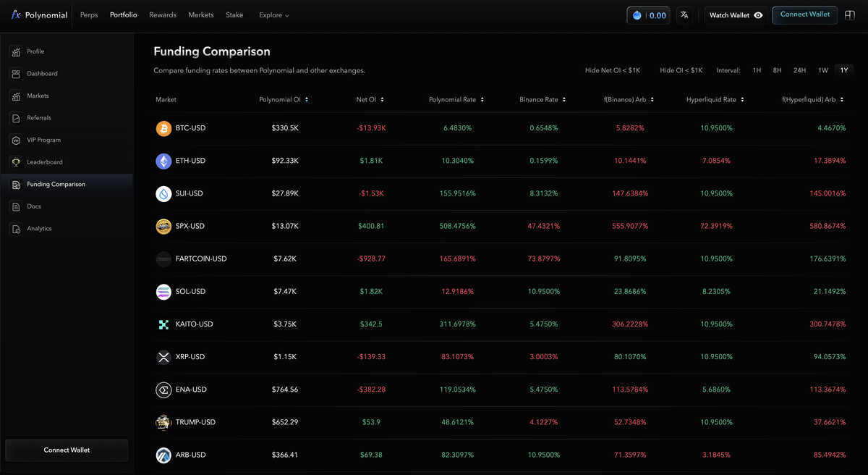Viewport: 868px width, 475px height.
Task: Click the ENA-USD coin icon
Action: (163, 390)
